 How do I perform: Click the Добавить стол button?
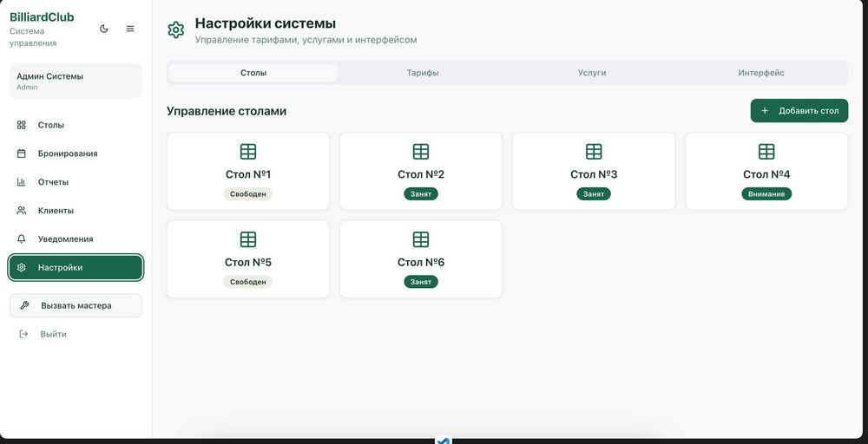(x=799, y=111)
